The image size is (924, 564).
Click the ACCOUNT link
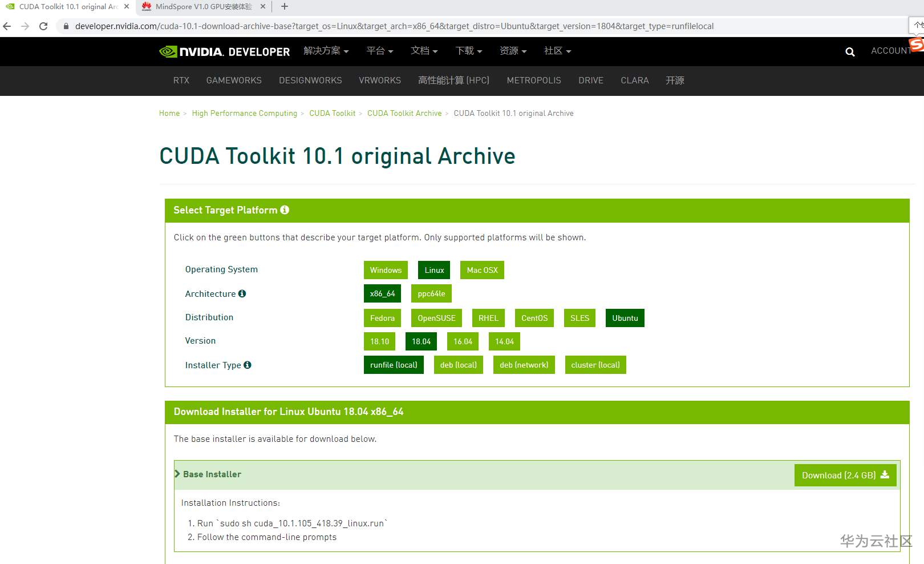coord(891,51)
